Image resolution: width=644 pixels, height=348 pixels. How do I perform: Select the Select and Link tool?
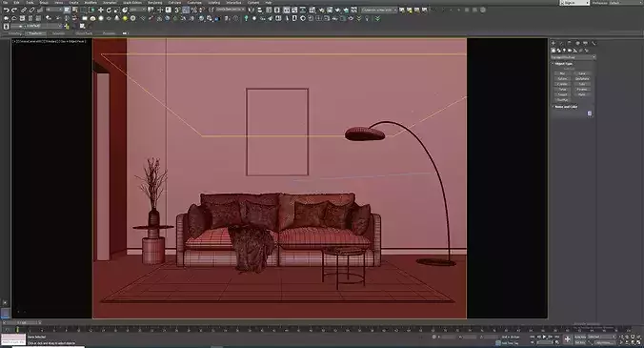[x=24, y=10]
